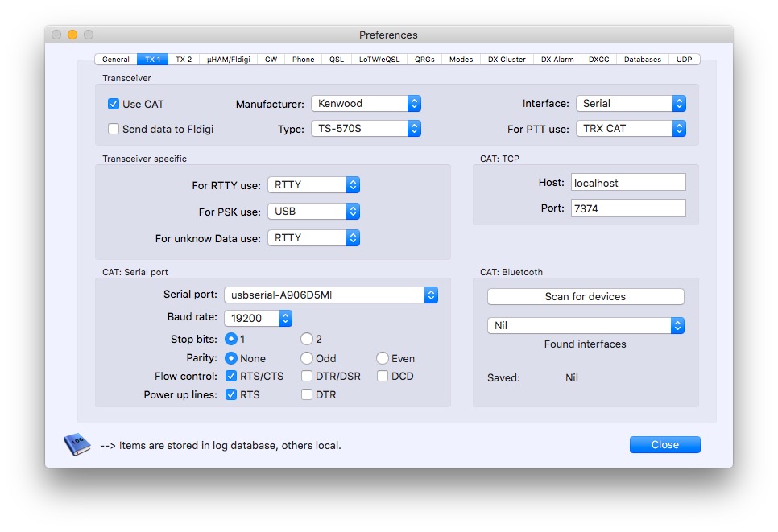Open the Serial port dropdown

tap(330, 295)
